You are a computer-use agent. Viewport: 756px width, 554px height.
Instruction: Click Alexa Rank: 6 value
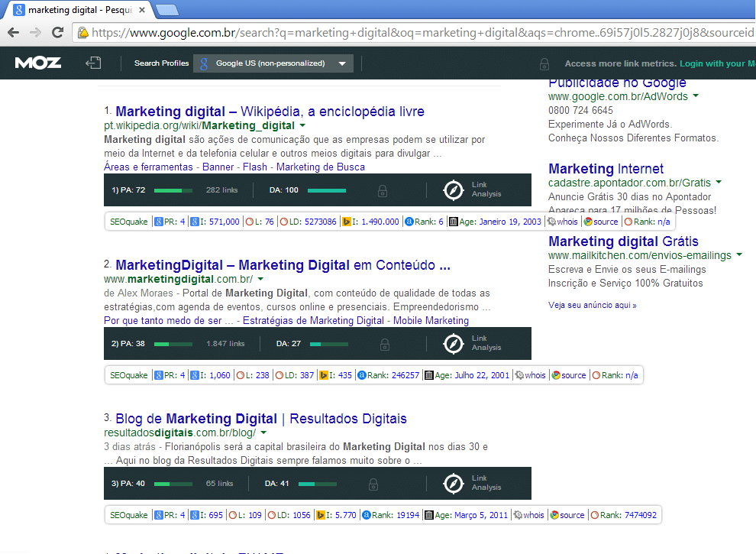pyautogui.click(x=424, y=222)
